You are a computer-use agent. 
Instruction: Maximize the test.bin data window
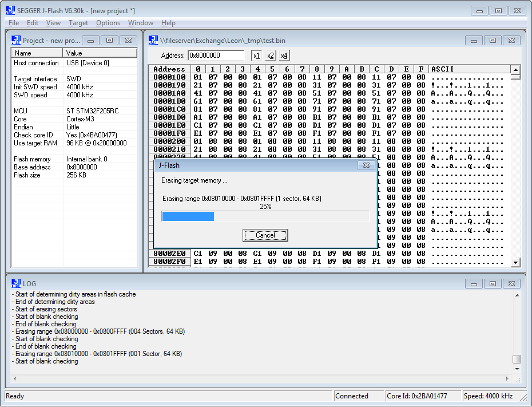pos(493,41)
